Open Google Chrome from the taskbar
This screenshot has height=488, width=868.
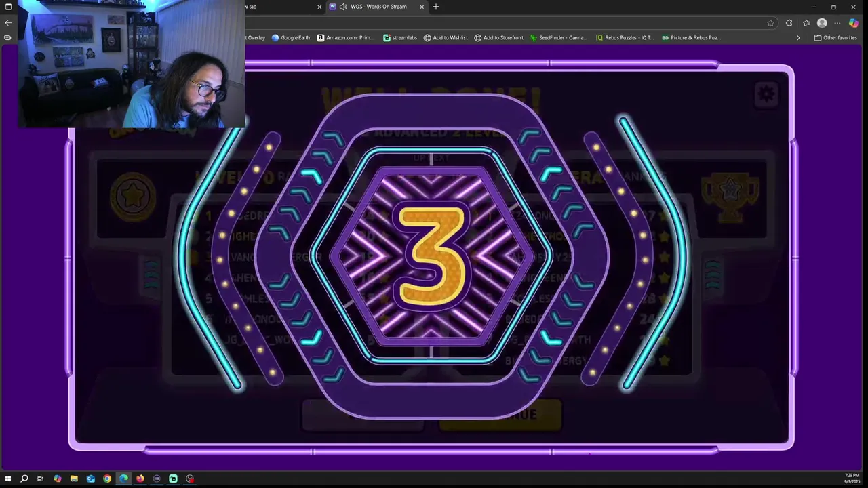(x=107, y=479)
